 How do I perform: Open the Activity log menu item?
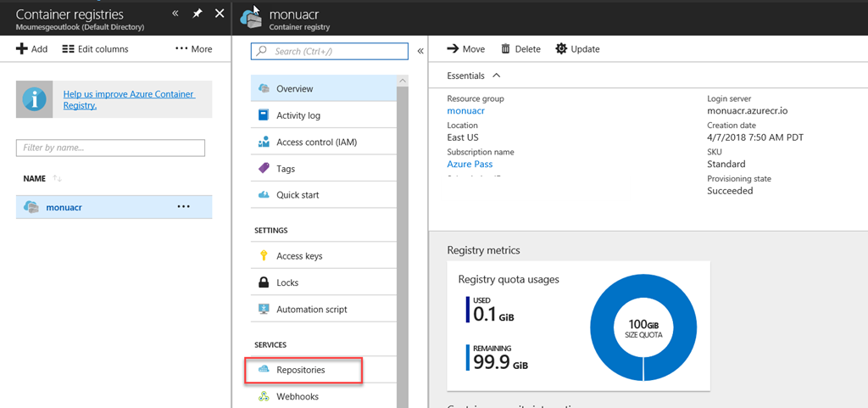(324, 115)
